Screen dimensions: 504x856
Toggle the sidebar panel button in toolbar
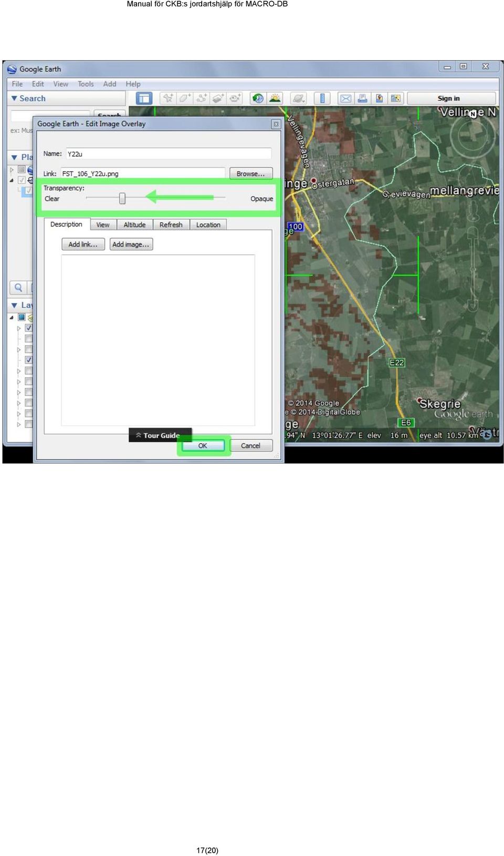point(144,98)
